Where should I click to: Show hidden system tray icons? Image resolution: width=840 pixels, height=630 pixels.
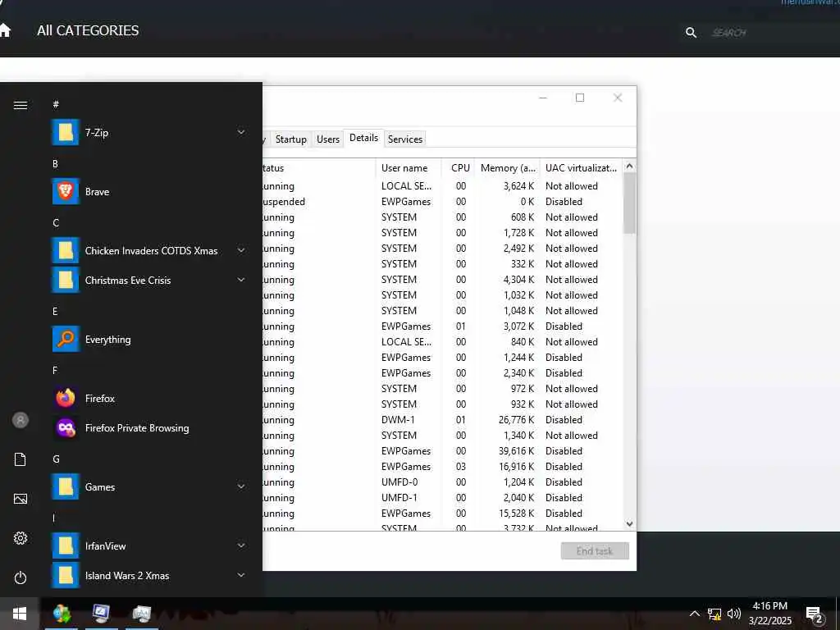click(x=694, y=614)
